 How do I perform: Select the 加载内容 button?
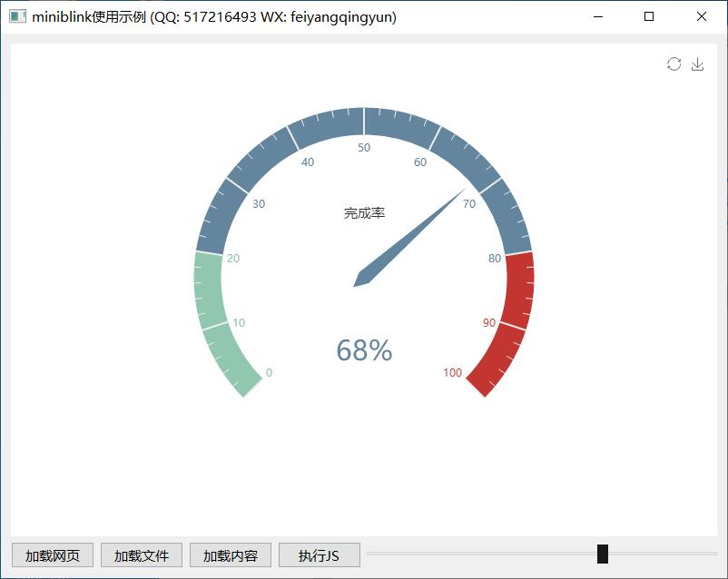tap(230, 555)
